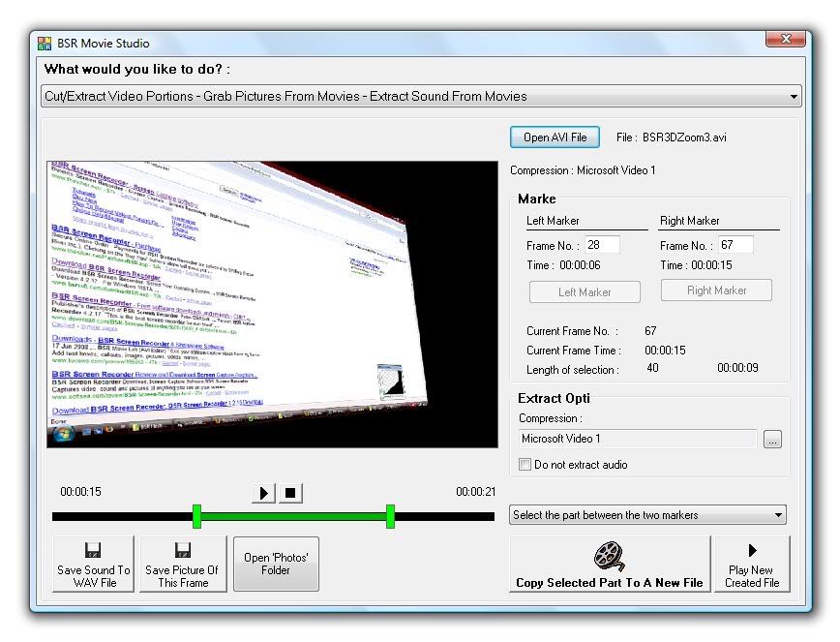Click the right green timeline marker
Image resolution: width=840 pixels, height=642 pixels.
pos(391,516)
